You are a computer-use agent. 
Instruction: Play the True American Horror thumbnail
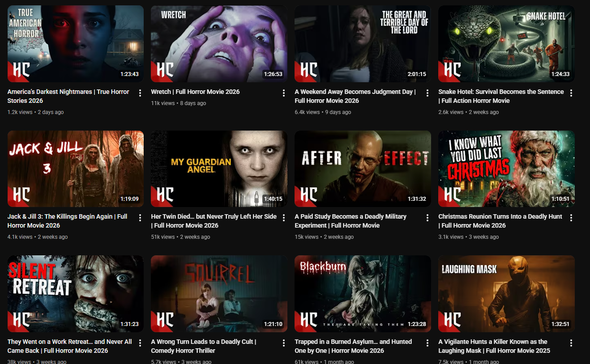(x=76, y=44)
